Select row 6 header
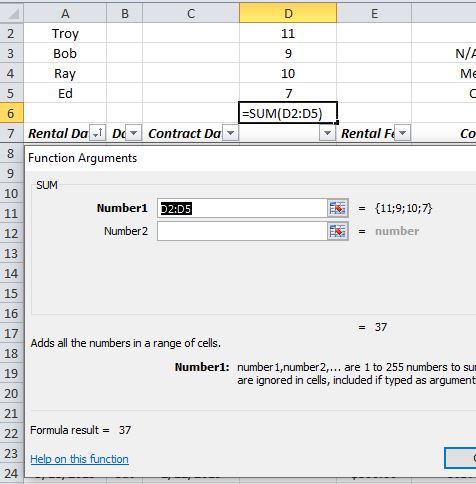Screen dimensions: 476x484 [12, 113]
